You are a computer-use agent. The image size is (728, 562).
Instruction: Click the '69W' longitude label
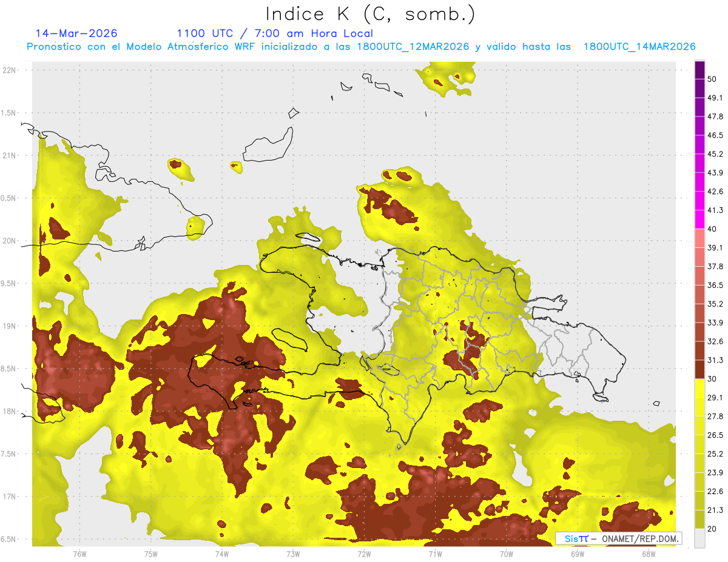point(578,554)
